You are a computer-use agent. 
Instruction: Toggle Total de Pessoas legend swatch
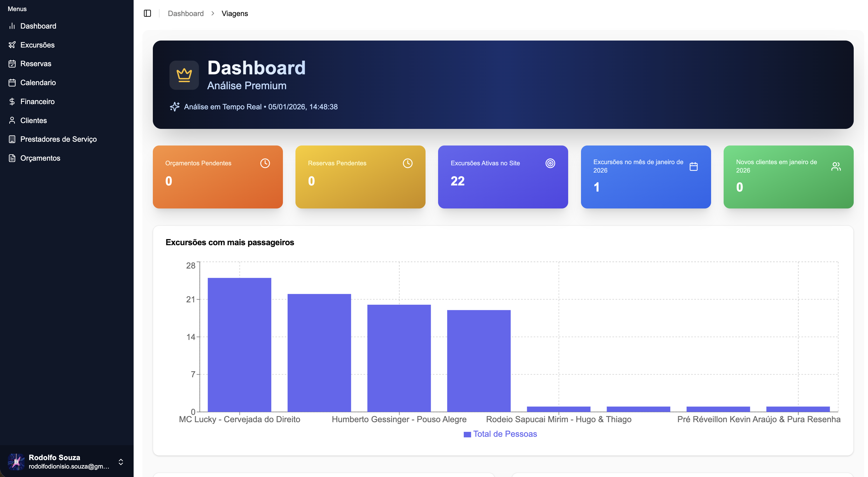click(x=467, y=434)
